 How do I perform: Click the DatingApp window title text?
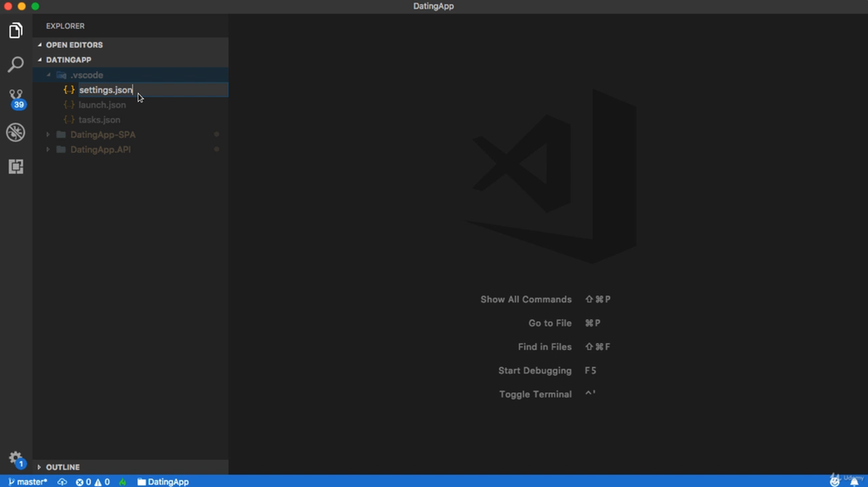(433, 6)
